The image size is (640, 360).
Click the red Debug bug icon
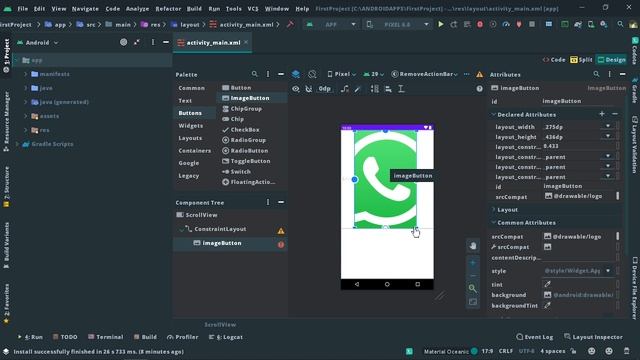[x=480, y=24]
